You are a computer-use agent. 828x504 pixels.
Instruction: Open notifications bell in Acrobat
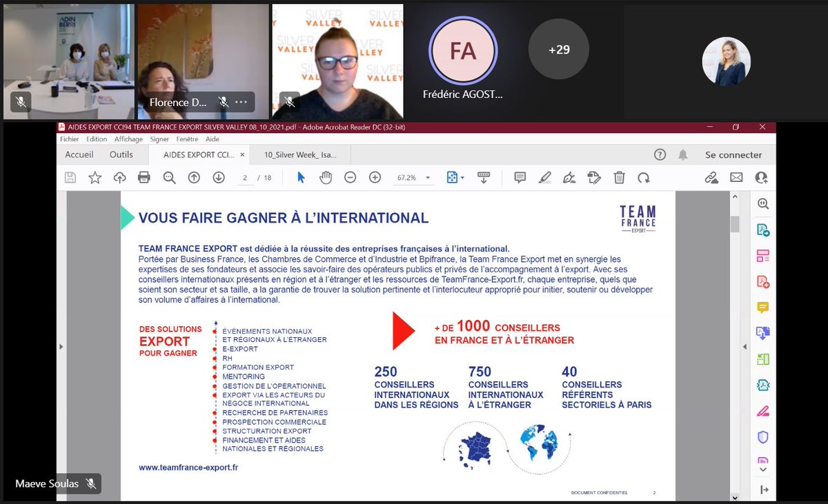tap(683, 155)
